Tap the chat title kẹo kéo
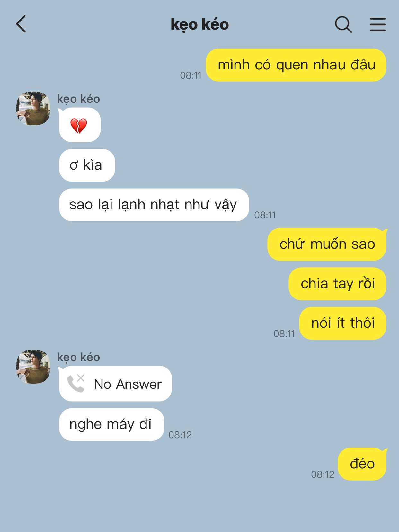399x532 pixels. [199, 25]
